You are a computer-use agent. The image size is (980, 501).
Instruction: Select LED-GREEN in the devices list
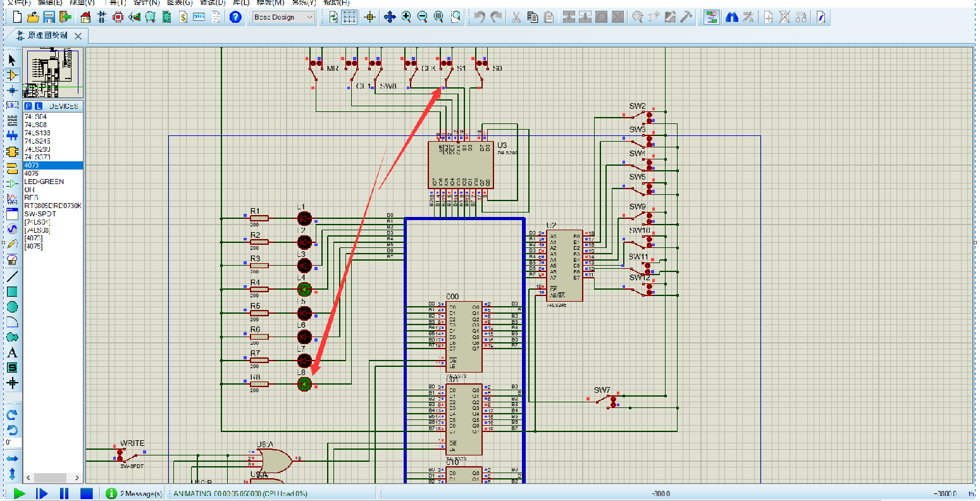(x=44, y=182)
